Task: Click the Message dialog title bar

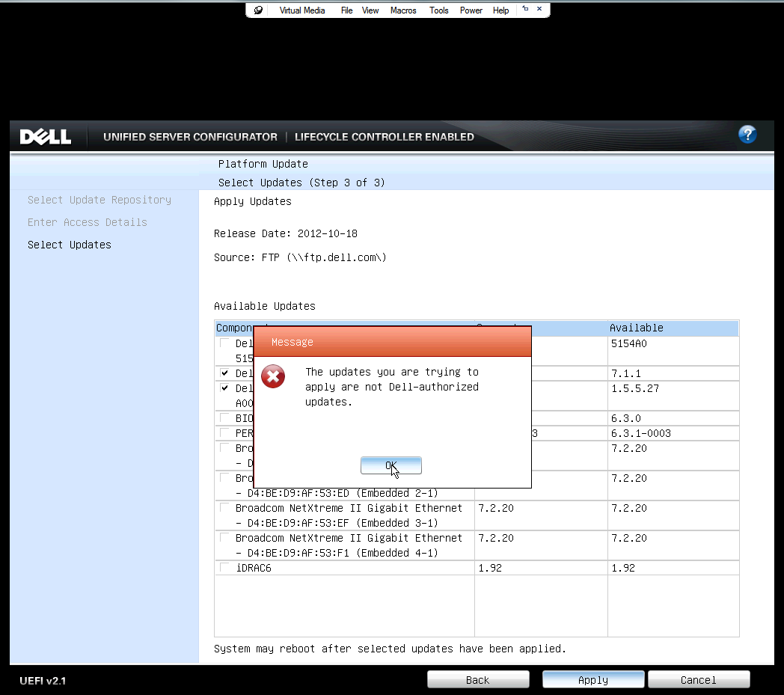Action: click(393, 342)
